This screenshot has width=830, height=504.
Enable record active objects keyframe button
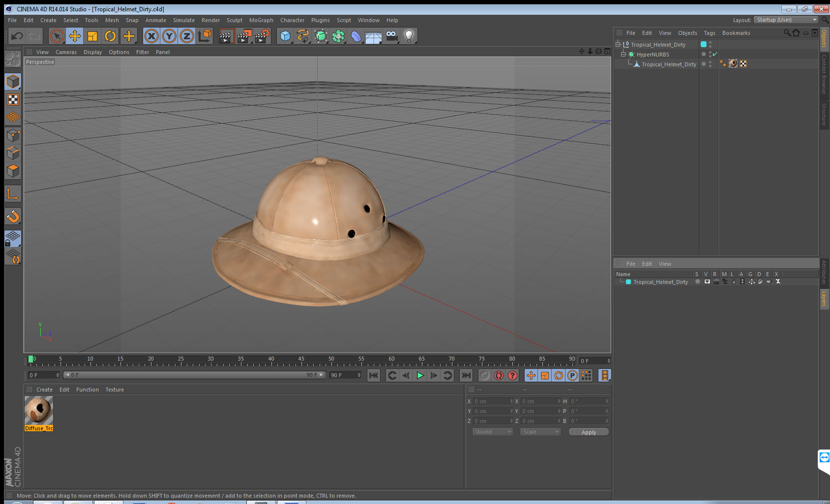click(485, 375)
